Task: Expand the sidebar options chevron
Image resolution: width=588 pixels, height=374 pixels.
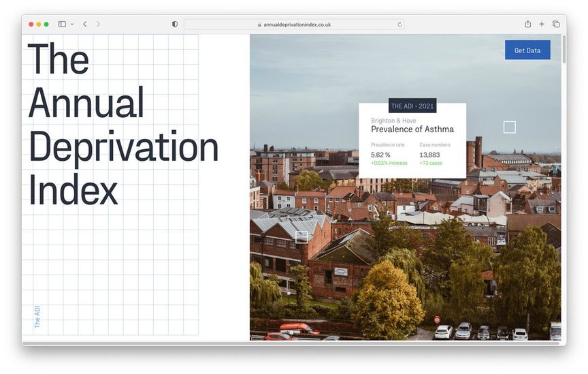Action: click(x=72, y=24)
